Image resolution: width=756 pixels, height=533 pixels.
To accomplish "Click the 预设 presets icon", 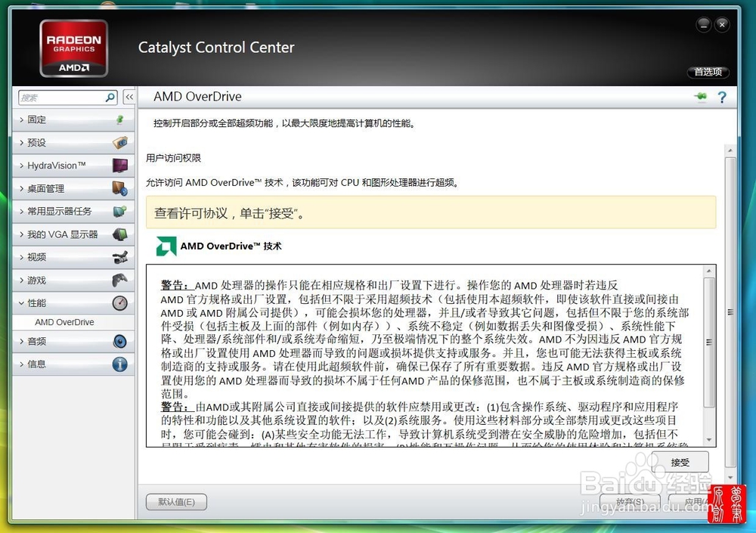I will pos(120,142).
